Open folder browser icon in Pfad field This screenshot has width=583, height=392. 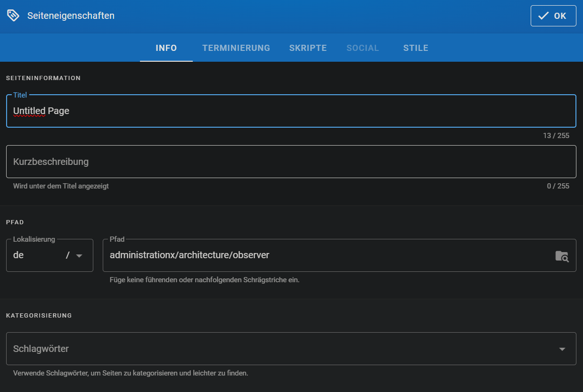point(561,256)
